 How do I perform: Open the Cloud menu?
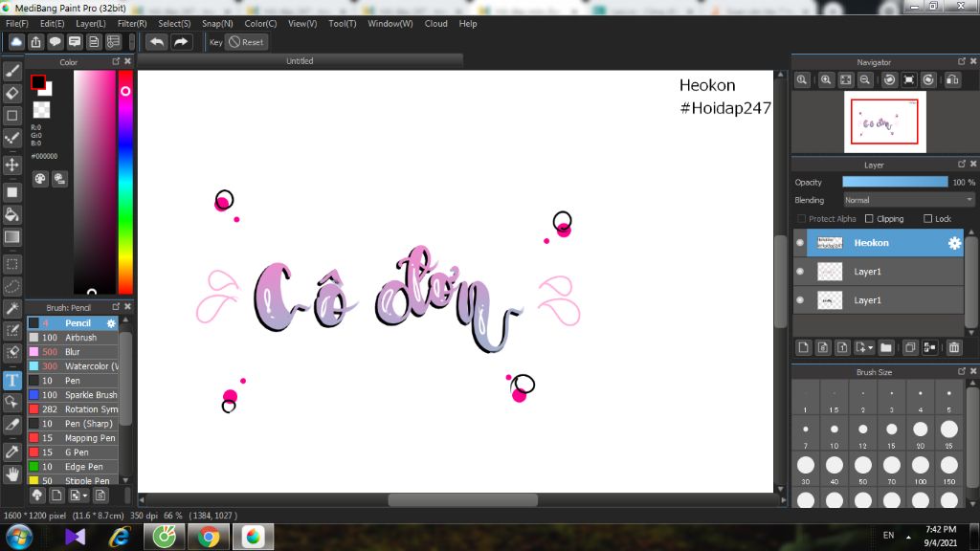(x=435, y=23)
